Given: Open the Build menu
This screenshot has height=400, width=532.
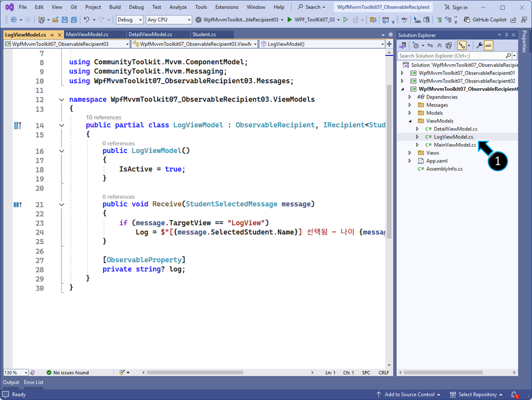Looking at the screenshot, I should [115, 7].
